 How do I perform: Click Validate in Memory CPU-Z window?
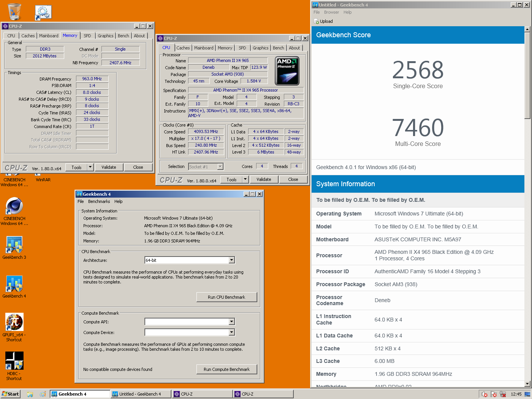click(109, 167)
